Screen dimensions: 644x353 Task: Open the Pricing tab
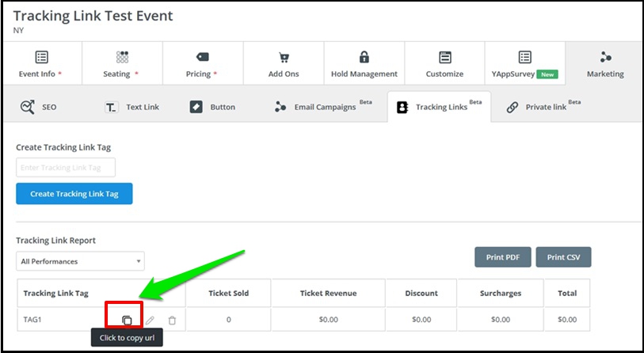[x=203, y=63]
